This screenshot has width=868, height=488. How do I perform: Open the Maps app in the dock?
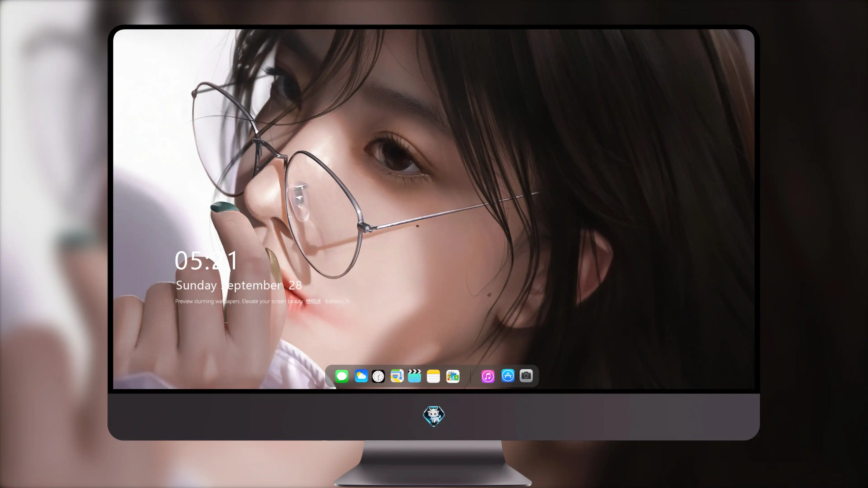pos(397,376)
